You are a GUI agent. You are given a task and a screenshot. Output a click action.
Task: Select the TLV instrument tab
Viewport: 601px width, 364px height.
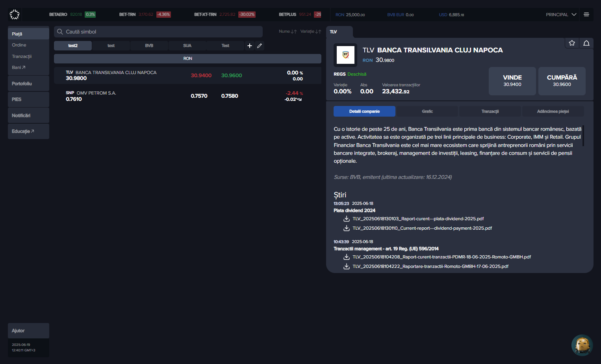[339, 32]
